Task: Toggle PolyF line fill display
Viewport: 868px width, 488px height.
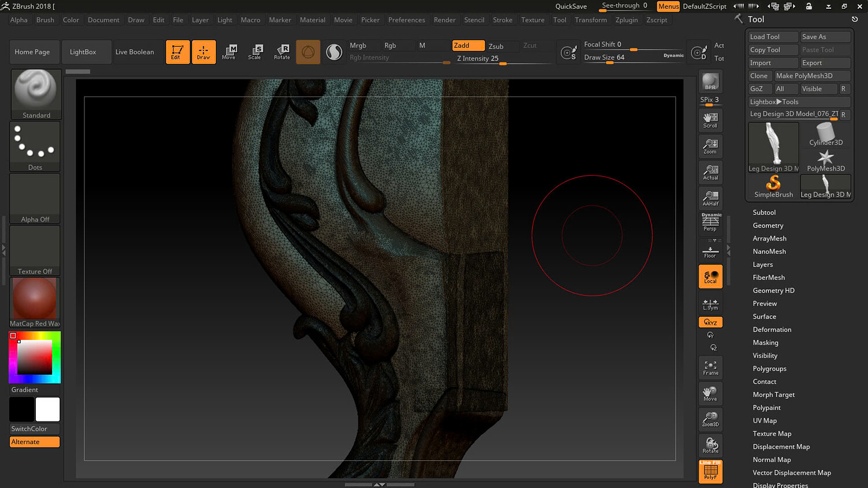Action: pyautogui.click(x=710, y=471)
